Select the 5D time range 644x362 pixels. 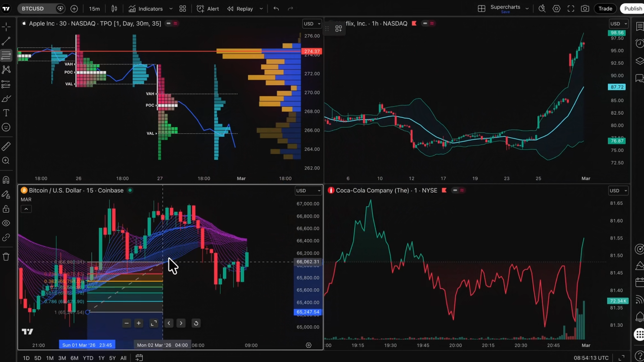(38, 358)
